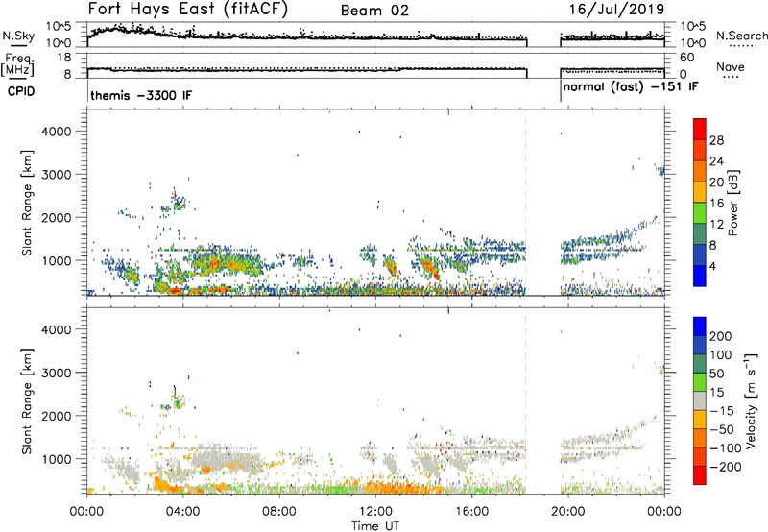The width and height of the screenshot is (768, 532).
Task: Click the 'Velocity [m s-1]' colorbar label
Action: 751,400
